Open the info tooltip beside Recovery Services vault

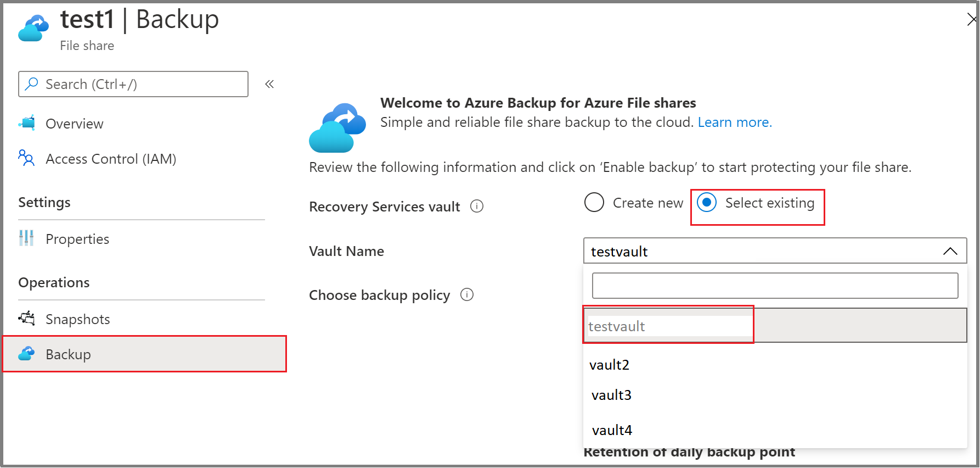477,206
